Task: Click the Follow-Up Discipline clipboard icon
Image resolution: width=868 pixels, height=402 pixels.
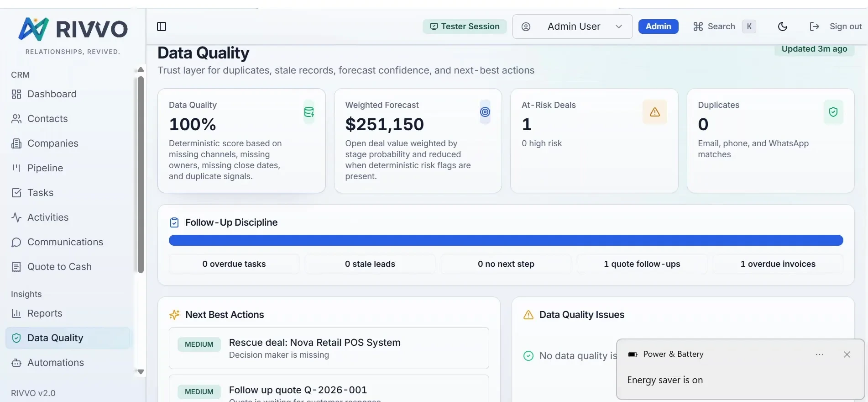Action: (x=174, y=222)
